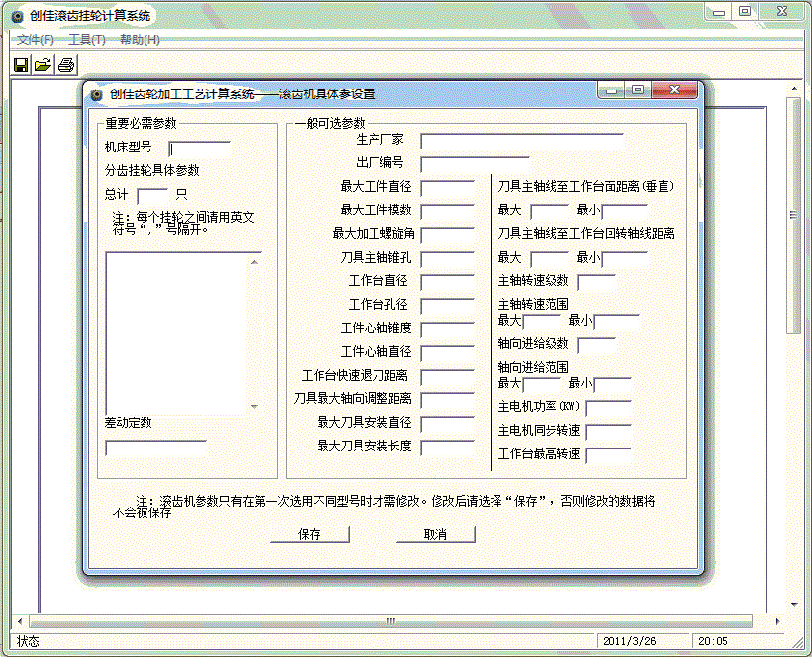Click the 保存 button to save parameters
The height and width of the screenshot is (657, 812).
(x=309, y=533)
